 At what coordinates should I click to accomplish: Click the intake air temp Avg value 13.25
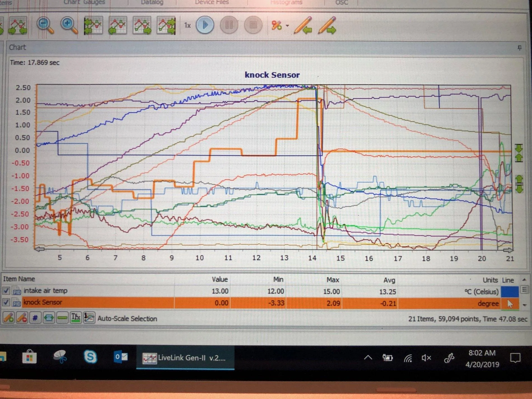(388, 292)
